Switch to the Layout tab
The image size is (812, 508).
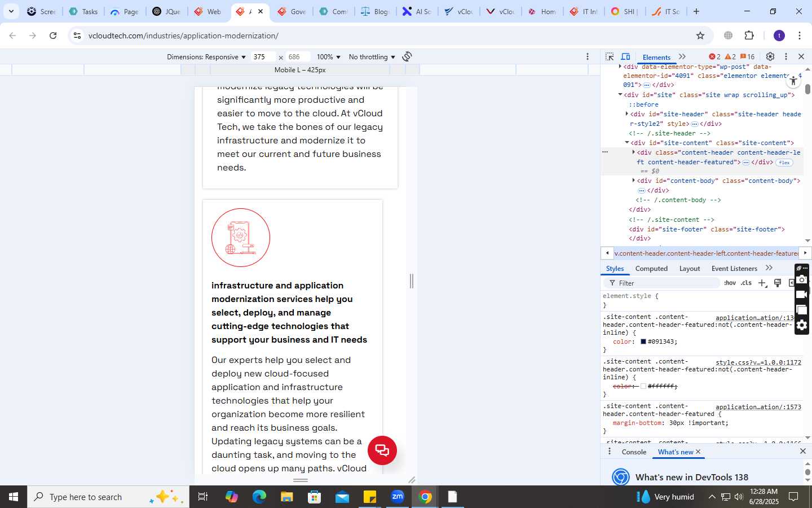point(690,269)
